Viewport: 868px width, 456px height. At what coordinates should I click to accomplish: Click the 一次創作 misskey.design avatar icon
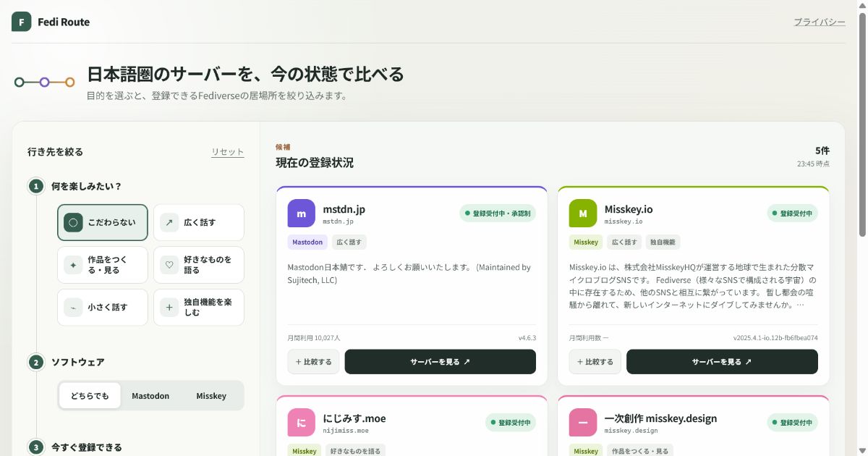coord(583,423)
